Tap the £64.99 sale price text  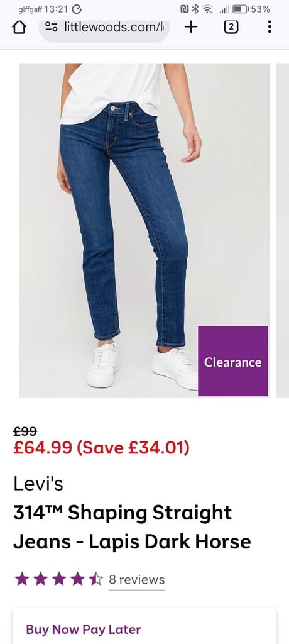pyautogui.click(x=43, y=447)
